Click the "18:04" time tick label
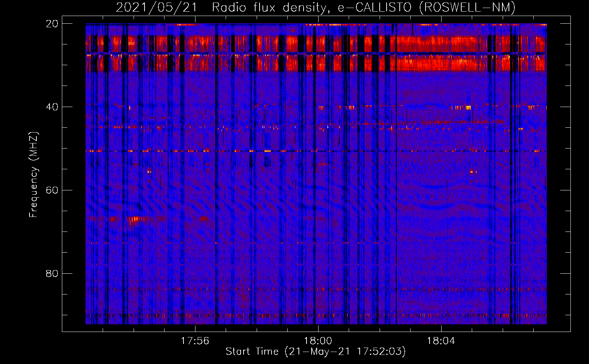The image size is (589, 364). coord(441,341)
